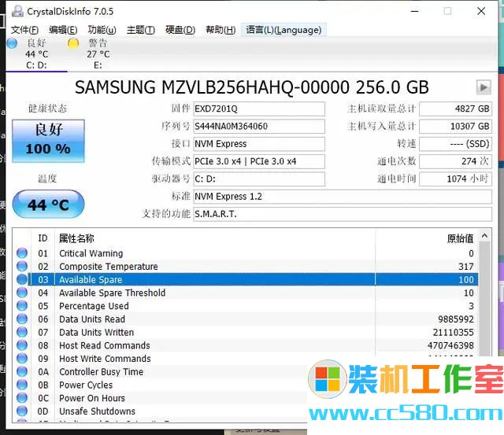The image size is (504, 435).
Task: Click status circle for Controller Busy Time
Action: pos(22,371)
